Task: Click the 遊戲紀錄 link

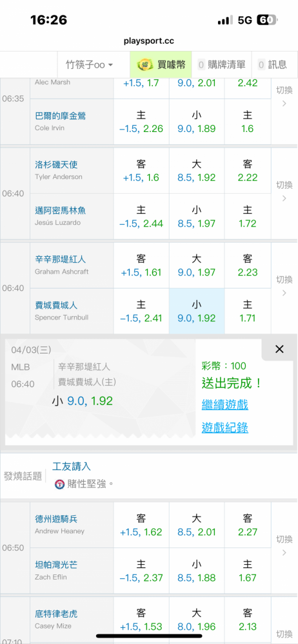Action: pyautogui.click(x=225, y=428)
